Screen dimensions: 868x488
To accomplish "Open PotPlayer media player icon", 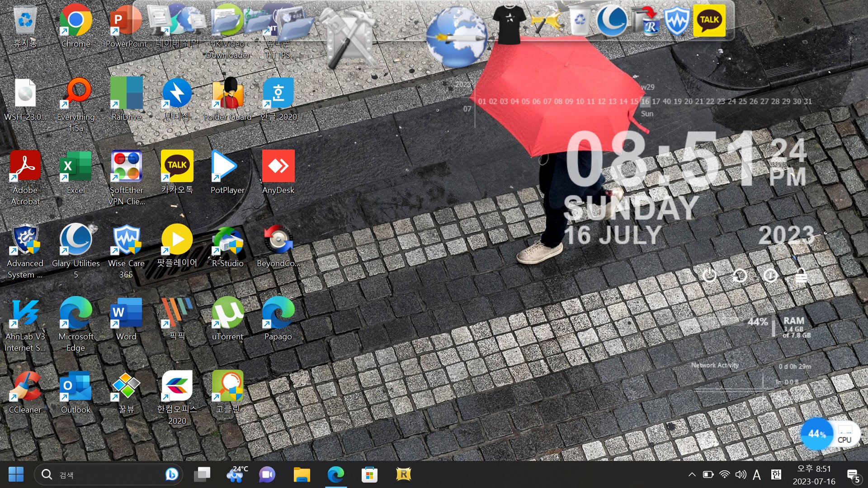I will pos(227,173).
